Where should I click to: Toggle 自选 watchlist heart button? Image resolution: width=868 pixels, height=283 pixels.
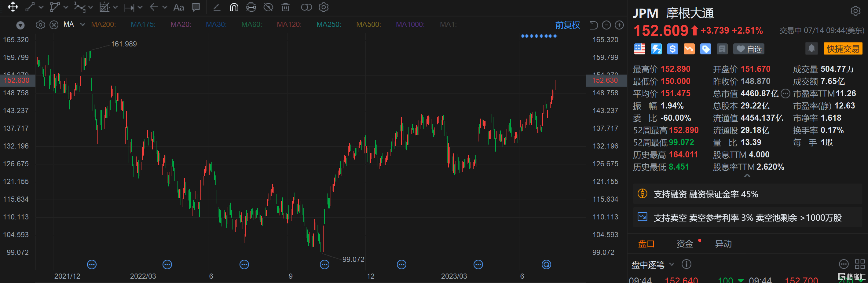coord(748,49)
